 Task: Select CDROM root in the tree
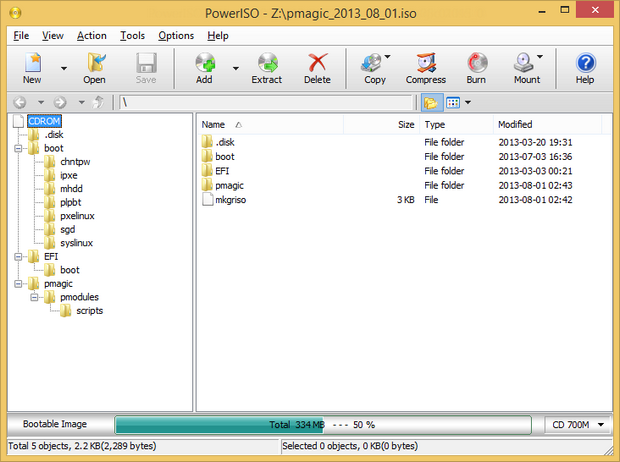pyautogui.click(x=44, y=121)
